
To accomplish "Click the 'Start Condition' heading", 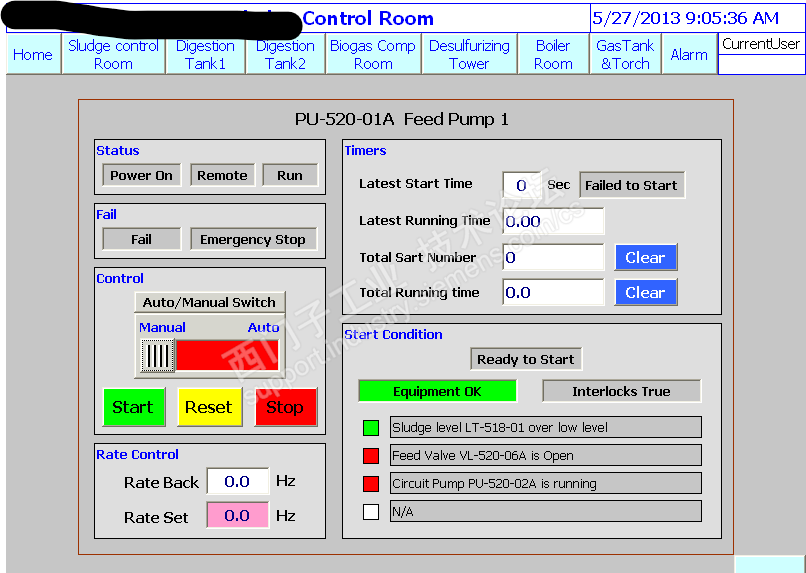I will tap(394, 335).
